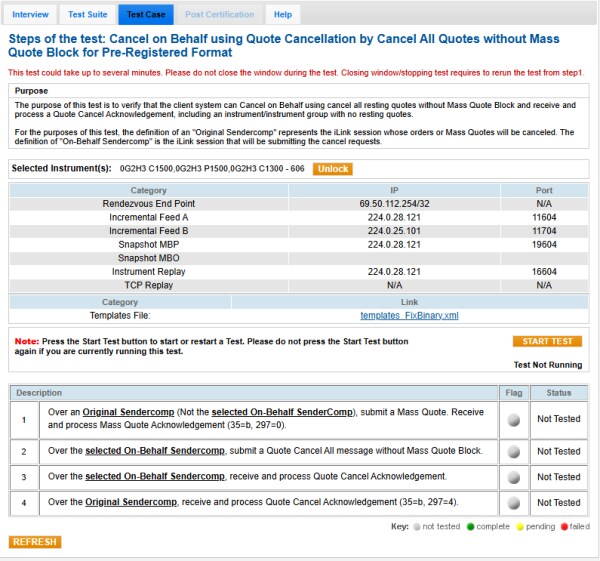
Task: Open the Interview tab
Action: click(x=30, y=15)
